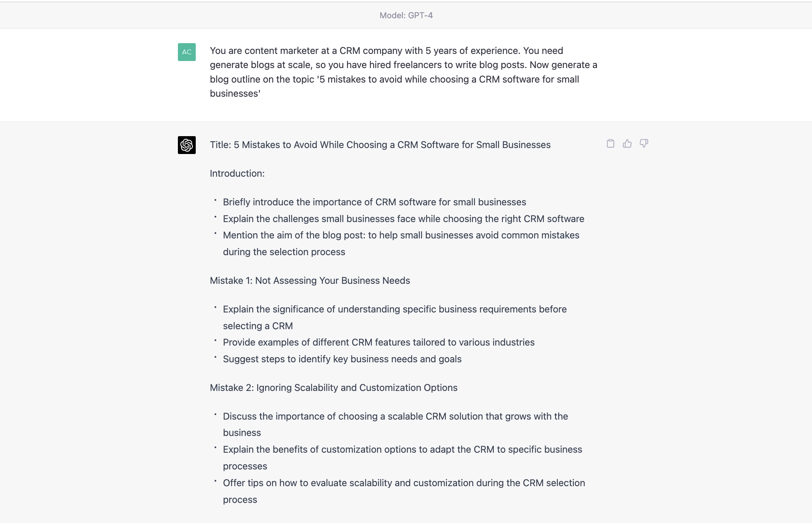
Task: Click the 'Mistake 1: Not Assessing Your Business Needs' heading
Action: (310, 280)
